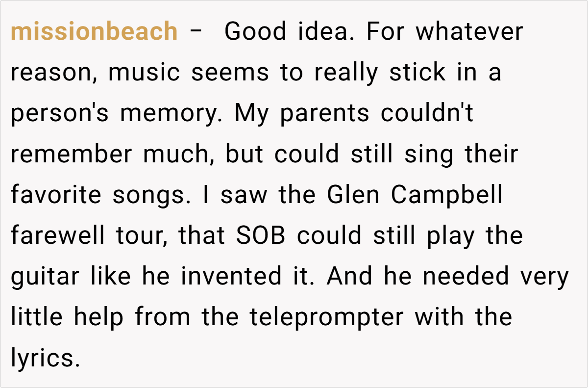Click the word "teleprompter" in the comment

[x=327, y=317]
